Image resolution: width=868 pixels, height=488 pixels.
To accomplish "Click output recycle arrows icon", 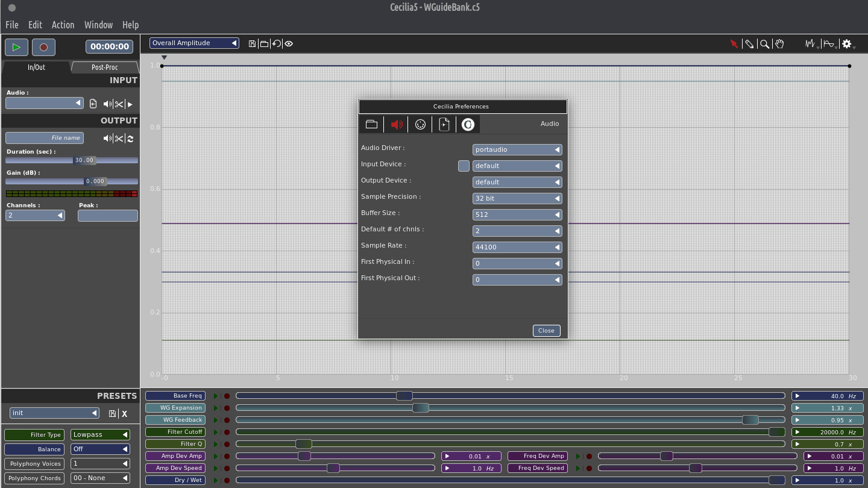I will point(130,138).
